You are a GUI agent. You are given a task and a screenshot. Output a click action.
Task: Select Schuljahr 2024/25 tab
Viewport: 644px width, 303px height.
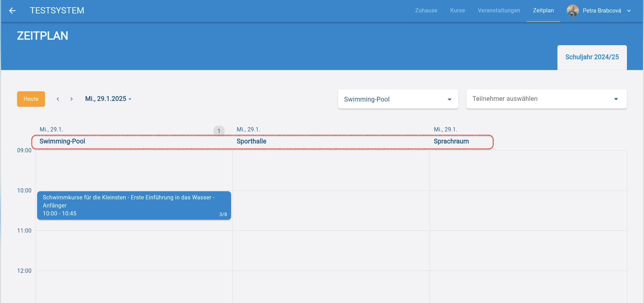(592, 57)
